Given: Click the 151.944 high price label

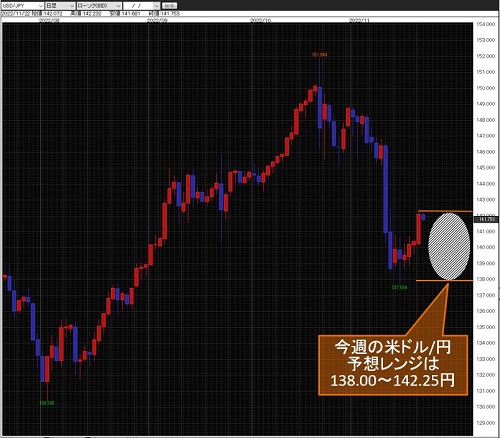Looking at the screenshot, I should coord(320,54).
